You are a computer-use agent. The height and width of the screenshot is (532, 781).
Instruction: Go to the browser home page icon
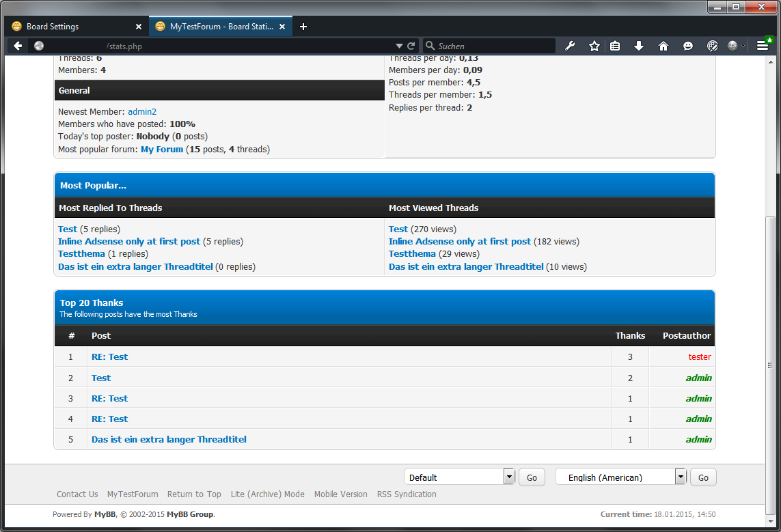663,46
